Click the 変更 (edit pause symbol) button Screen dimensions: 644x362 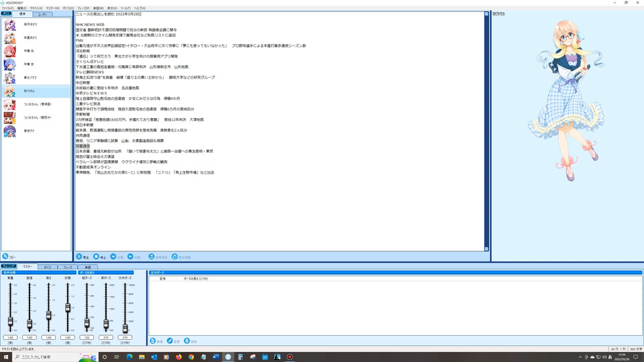click(x=173, y=341)
